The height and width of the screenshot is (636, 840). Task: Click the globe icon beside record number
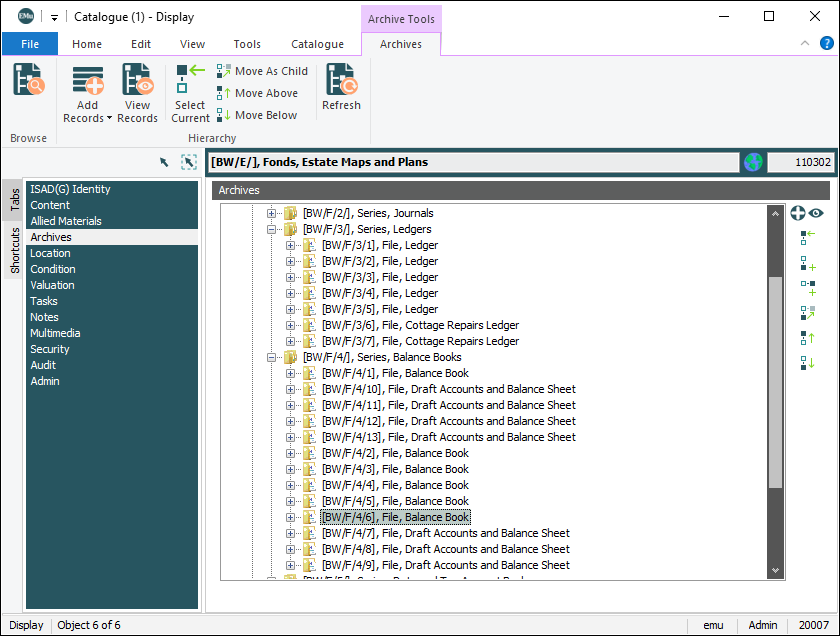(x=752, y=162)
